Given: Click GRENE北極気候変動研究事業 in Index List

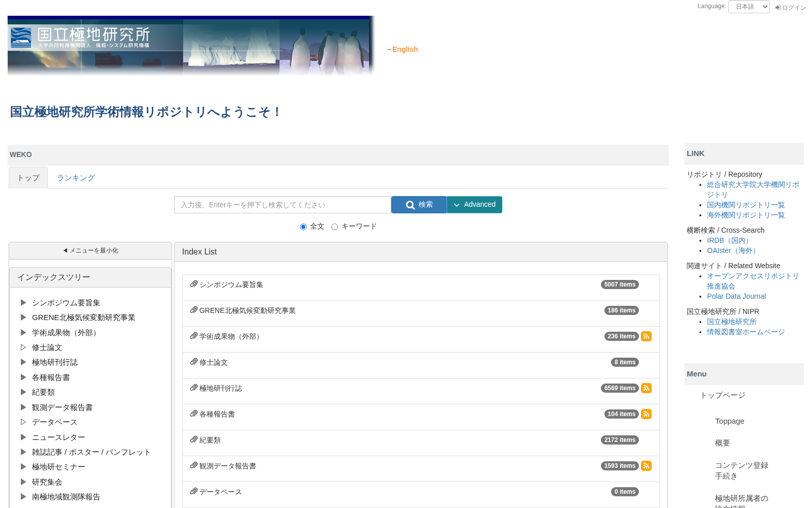Looking at the screenshot, I should click(x=248, y=310).
